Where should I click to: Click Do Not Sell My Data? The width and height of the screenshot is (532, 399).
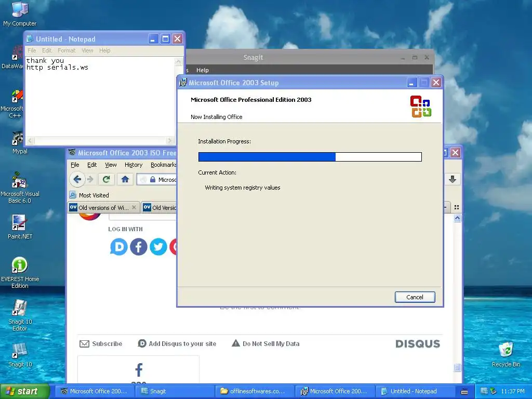[x=265, y=344]
